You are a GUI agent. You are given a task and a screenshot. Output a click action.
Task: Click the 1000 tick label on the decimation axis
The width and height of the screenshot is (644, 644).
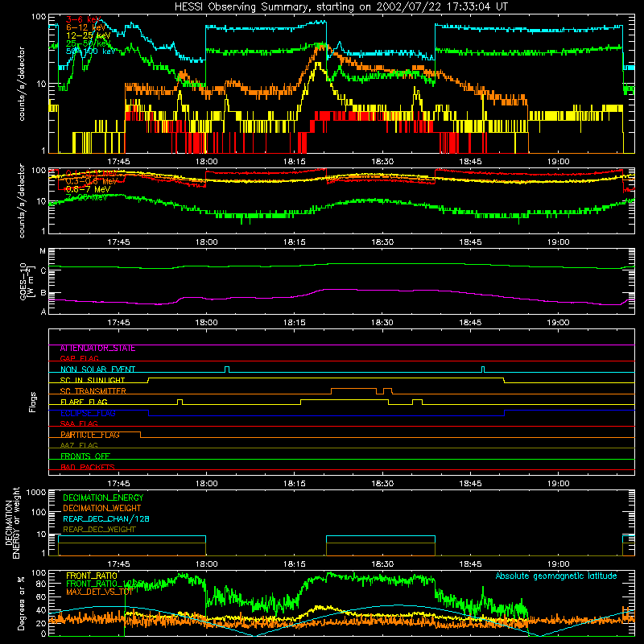pos(36,492)
